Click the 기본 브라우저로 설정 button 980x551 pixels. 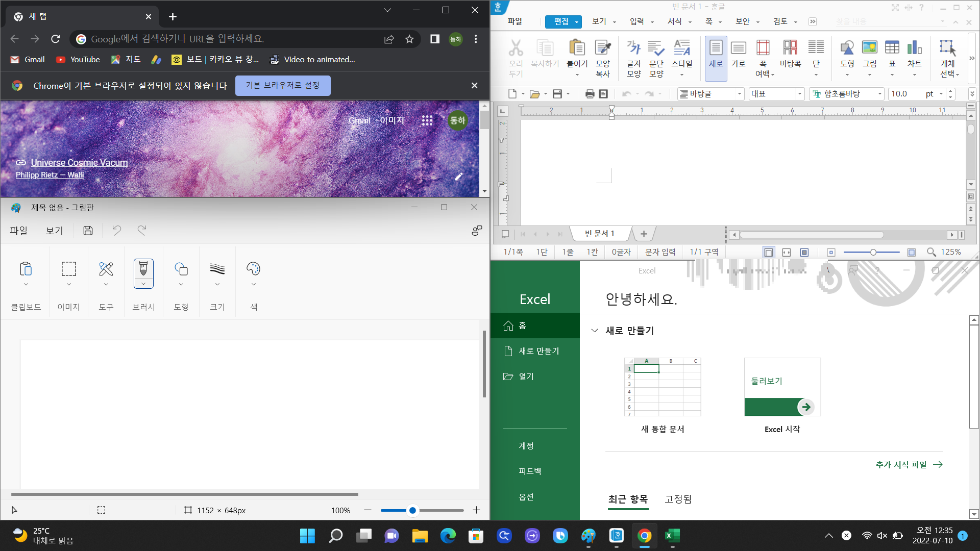pos(283,86)
